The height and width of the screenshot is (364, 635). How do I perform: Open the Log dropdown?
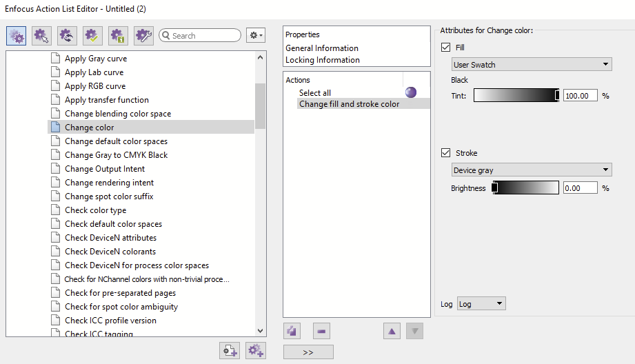click(x=481, y=303)
